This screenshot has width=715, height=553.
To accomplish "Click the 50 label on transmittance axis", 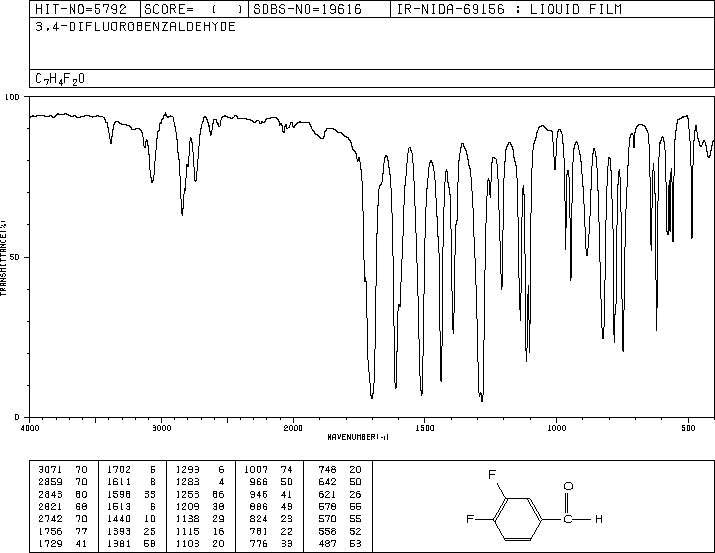I will 15,257.
